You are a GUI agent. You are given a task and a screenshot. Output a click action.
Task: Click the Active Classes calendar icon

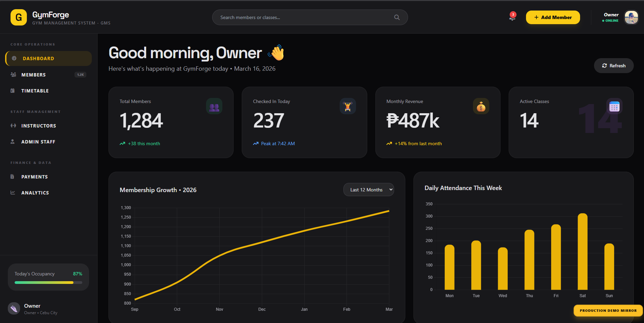[x=614, y=106]
